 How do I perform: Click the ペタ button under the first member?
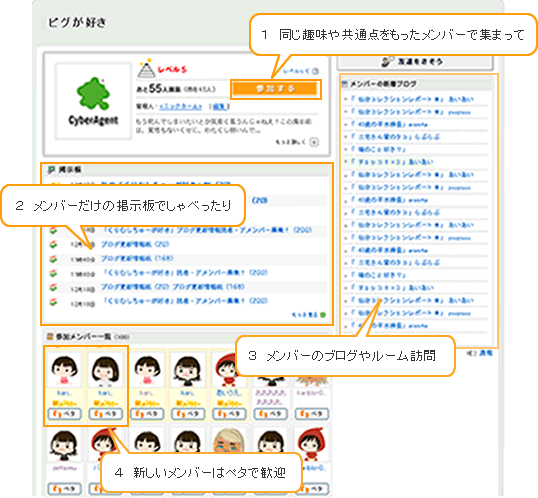[64, 414]
